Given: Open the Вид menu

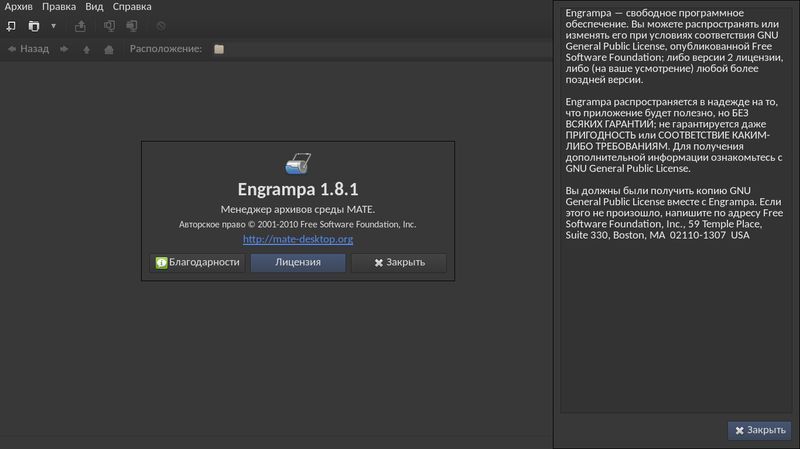Looking at the screenshot, I should point(94,7).
